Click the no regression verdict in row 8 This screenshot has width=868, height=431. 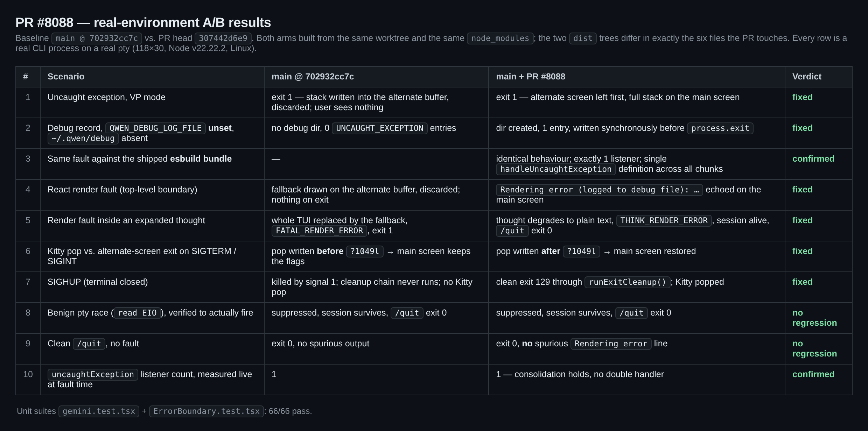[814, 318]
